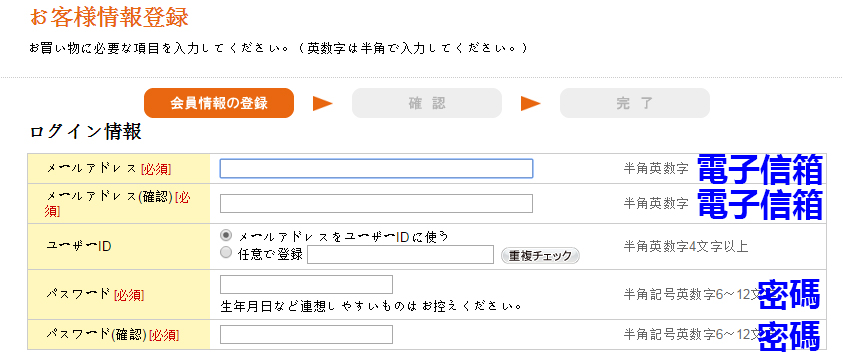This screenshot has width=843, height=362.
Task: Focus the パスワード input field
Action: 306,285
